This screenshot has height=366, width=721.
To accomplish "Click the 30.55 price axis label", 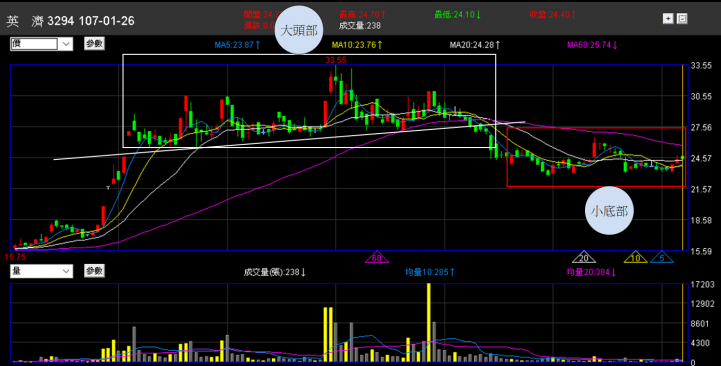I will tap(701, 97).
